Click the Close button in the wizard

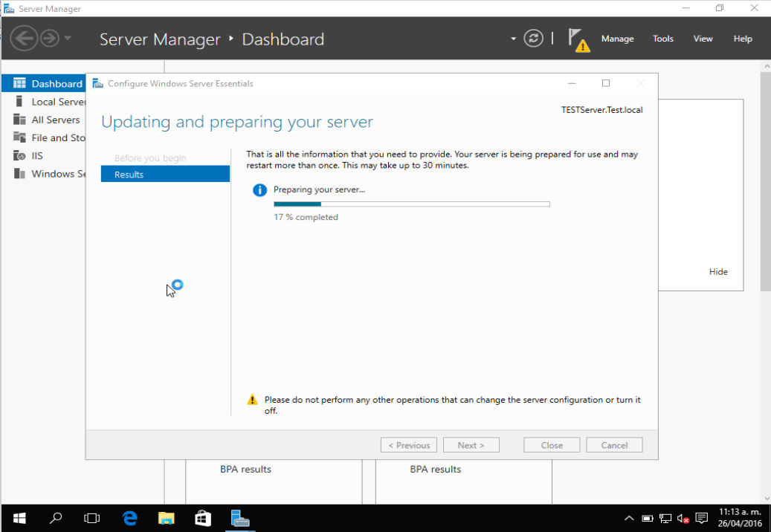point(552,444)
